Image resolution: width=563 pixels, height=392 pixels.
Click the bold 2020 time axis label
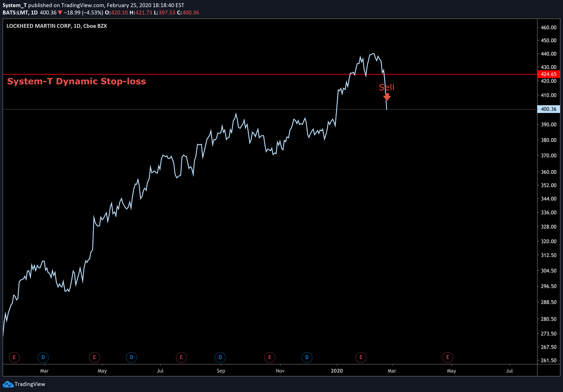(x=337, y=371)
